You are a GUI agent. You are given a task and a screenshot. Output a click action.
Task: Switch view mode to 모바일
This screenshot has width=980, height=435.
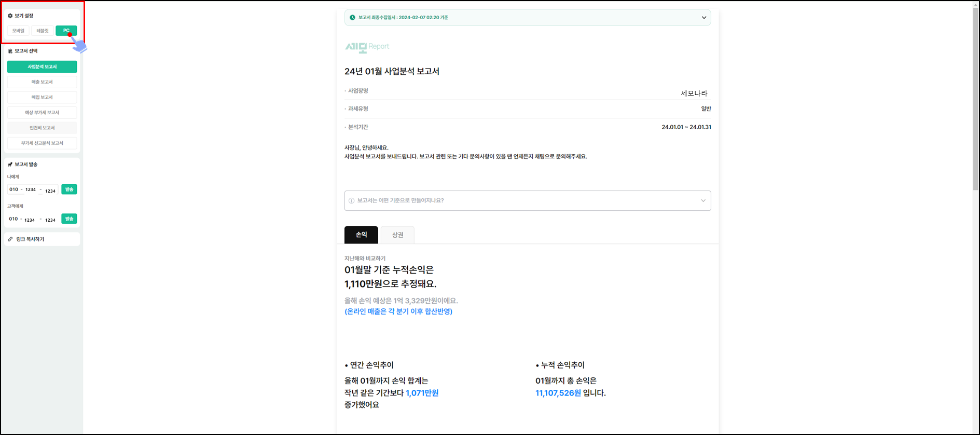(x=18, y=31)
